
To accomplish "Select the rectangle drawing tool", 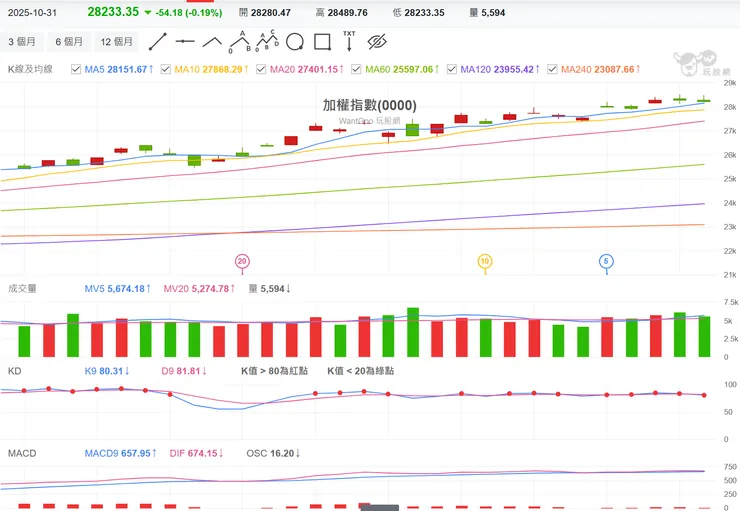I will click(322, 42).
